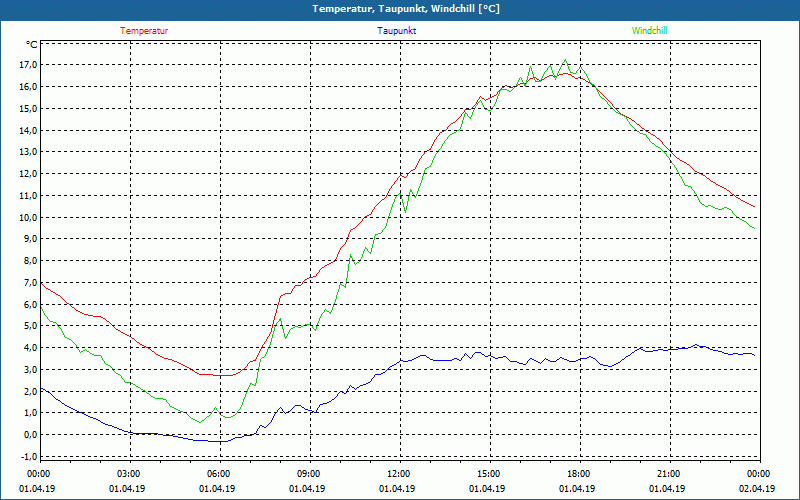Image resolution: width=800 pixels, height=500 pixels.
Task: Click the 13,0 y-axis value
Action: coord(28,152)
